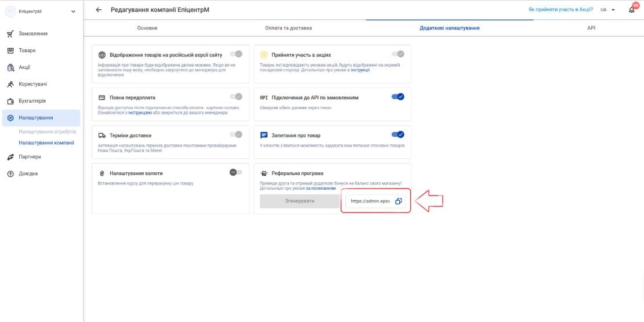The height and width of the screenshot is (322, 644).
Task: Open the notifications bell icon
Action: (632, 10)
